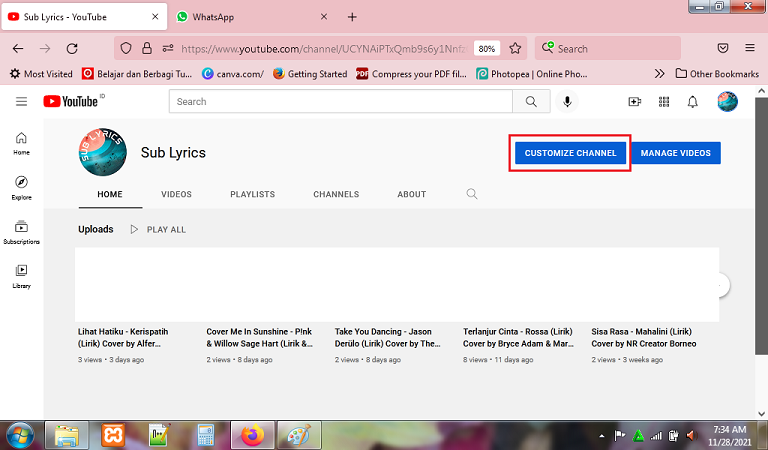This screenshot has height=450, width=768.
Task: Open the Create video camera icon
Action: coord(635,101)
